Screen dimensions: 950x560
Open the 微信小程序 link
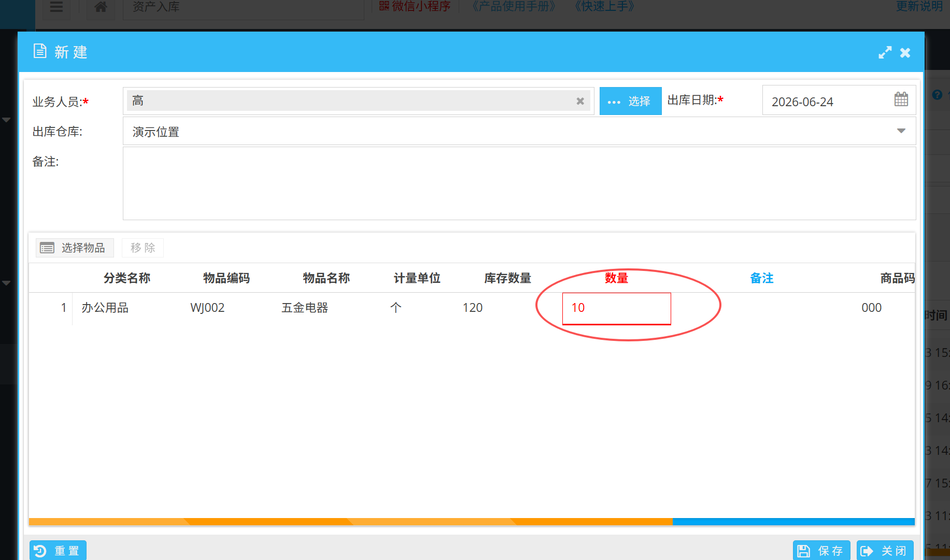[x=415, y=6]
